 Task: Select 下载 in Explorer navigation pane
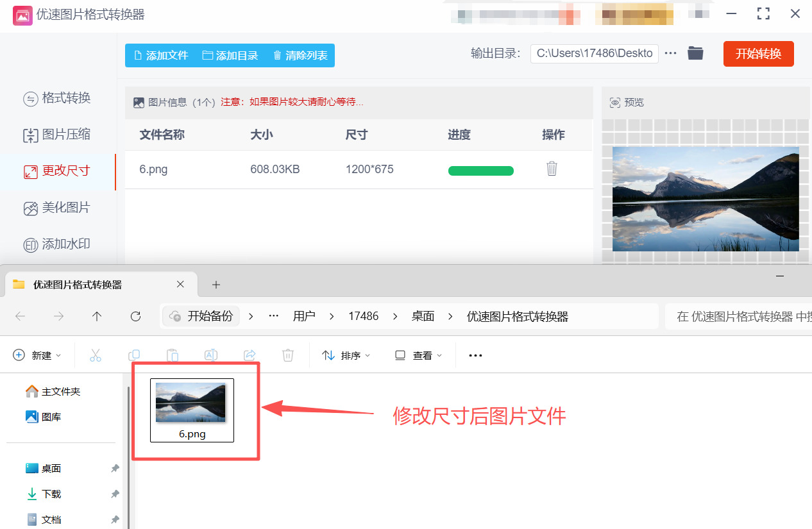click(x=44, y=494)
